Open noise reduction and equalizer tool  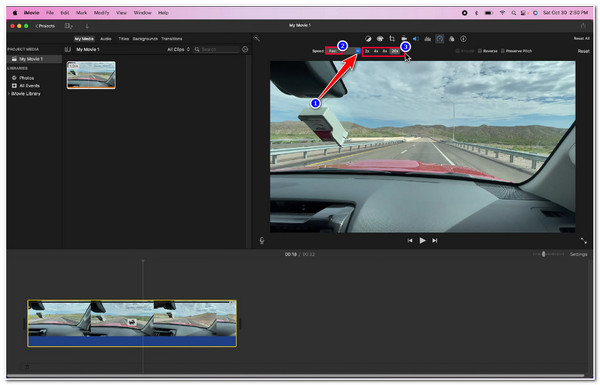428,39
